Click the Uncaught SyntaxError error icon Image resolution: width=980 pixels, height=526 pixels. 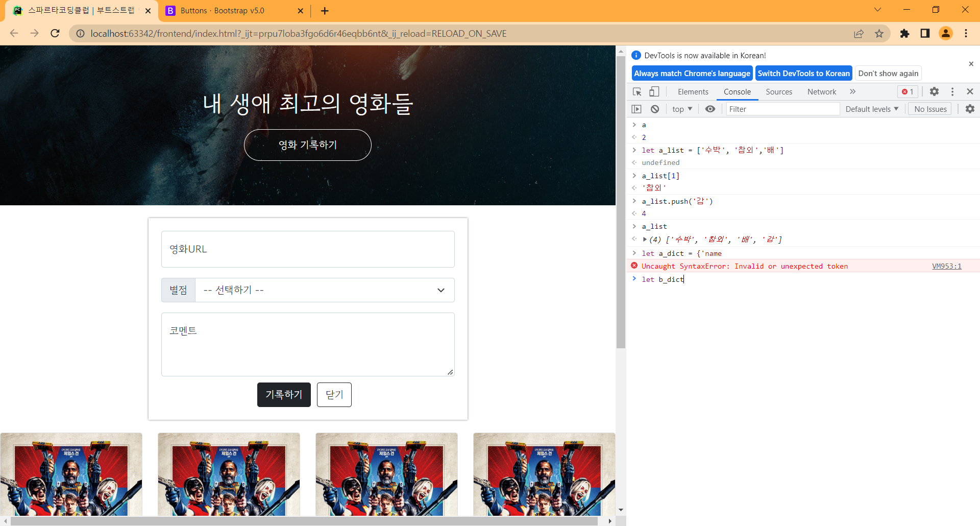[x=634, y=266]
